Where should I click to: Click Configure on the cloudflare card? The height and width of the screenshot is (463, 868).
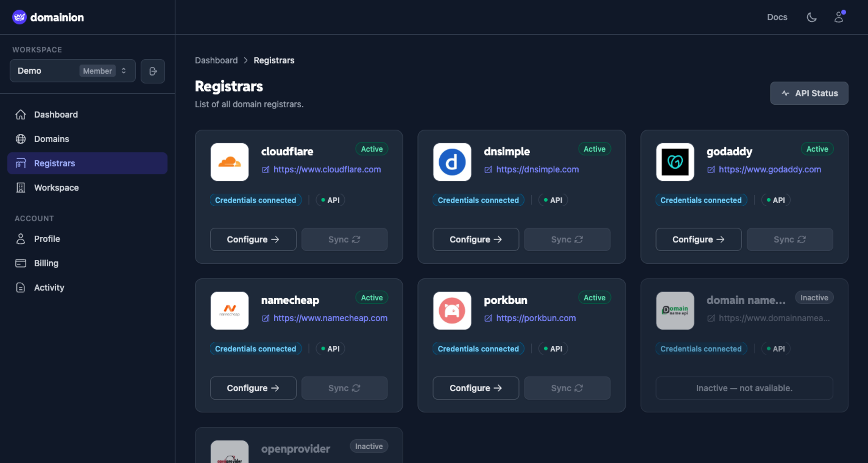253,239
